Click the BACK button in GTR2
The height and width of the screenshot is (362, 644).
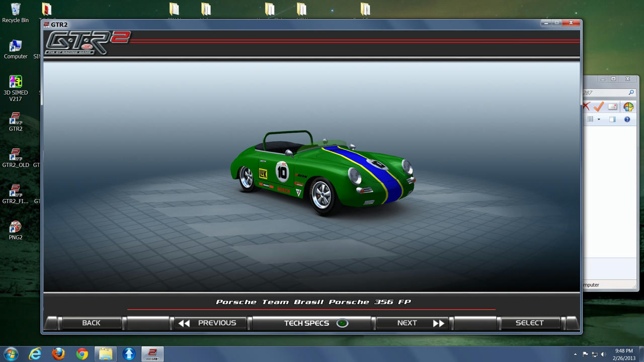91,323
